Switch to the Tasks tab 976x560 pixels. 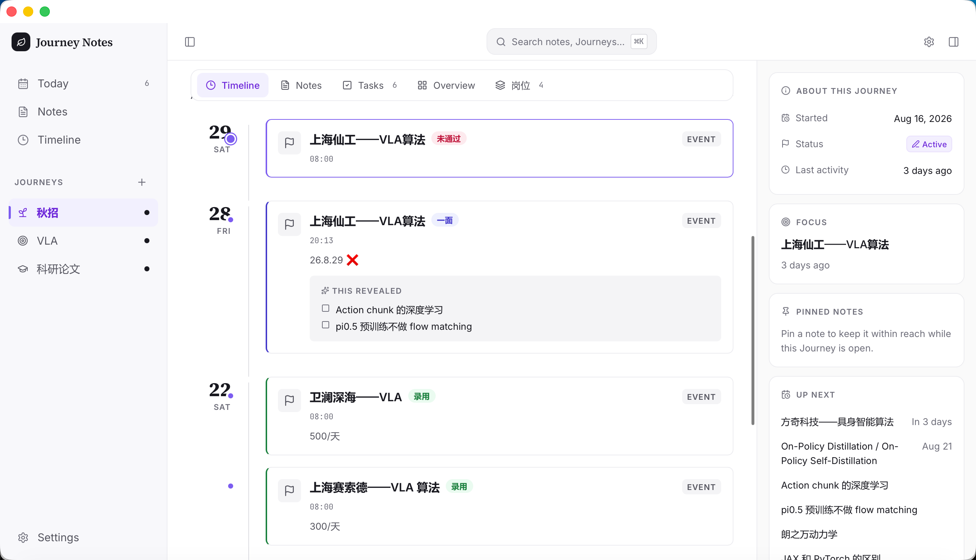point(369,85)
